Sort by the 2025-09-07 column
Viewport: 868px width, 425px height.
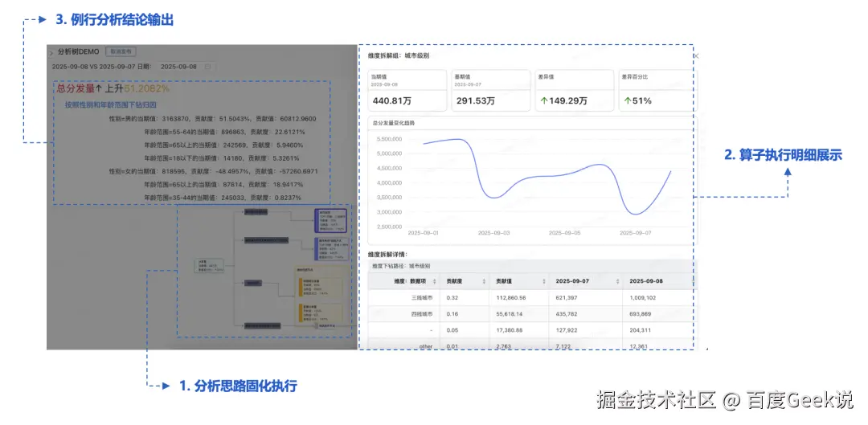(x=617, y=281)
